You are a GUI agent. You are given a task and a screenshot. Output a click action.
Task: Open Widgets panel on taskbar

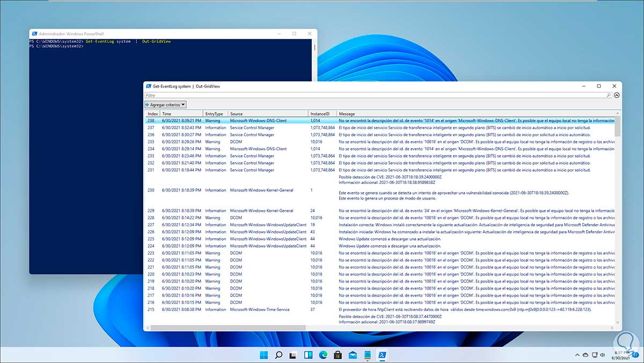(309, 355)
